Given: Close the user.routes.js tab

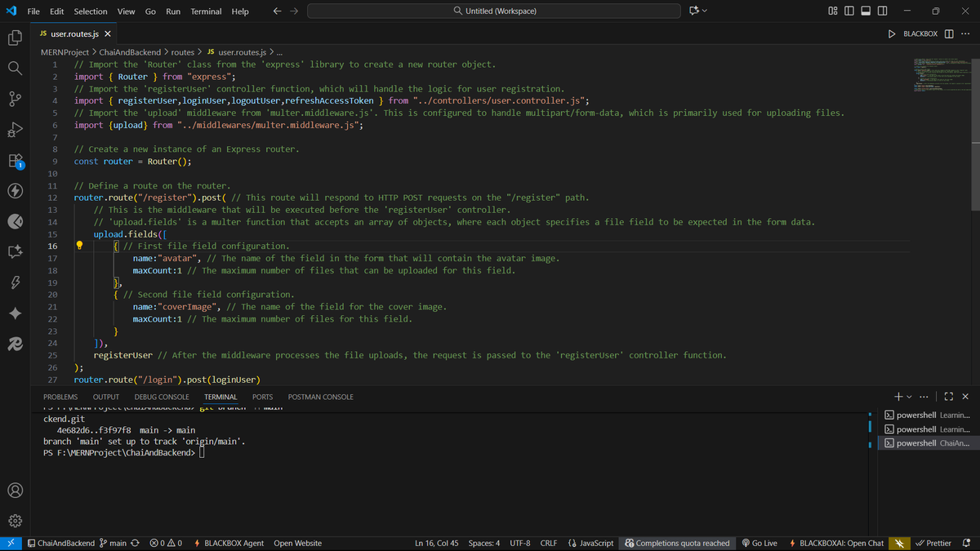Looking at the screenshot, I should pyautogui.click(x=108, y=34).
